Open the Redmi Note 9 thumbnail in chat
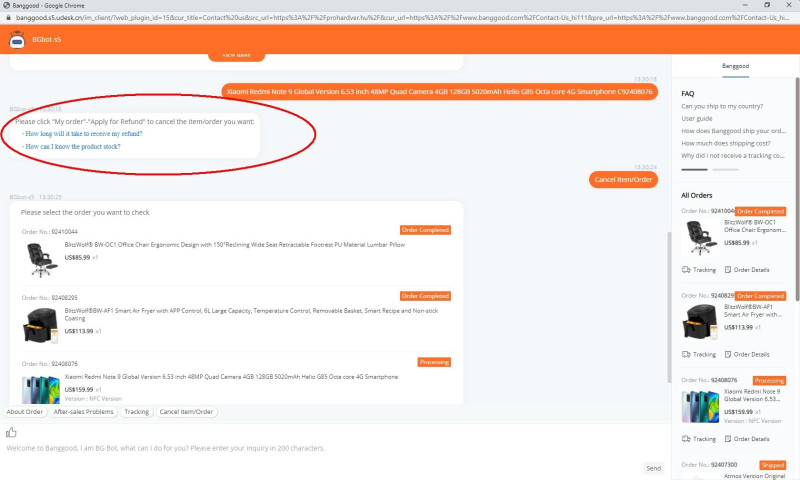 pyautogui.click(x=40, y=390)
